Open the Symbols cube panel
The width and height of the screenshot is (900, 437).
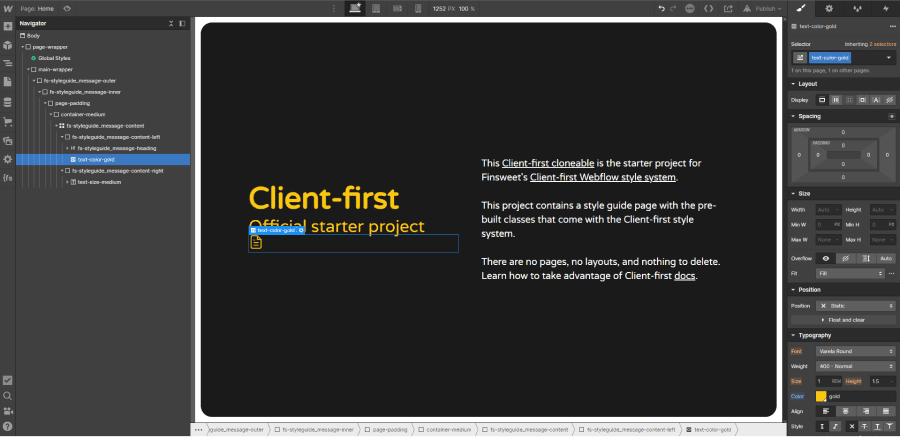[x=7, y=45]
